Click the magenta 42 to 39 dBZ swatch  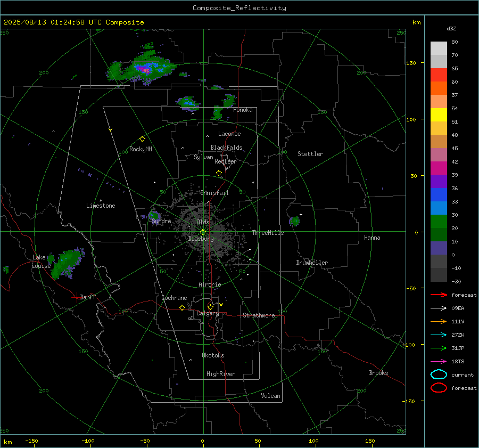coord(439,168)
